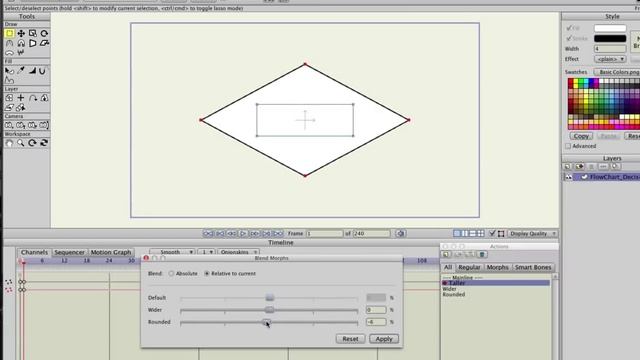Open the Onionskins dropdown
The image size is (640, 360).
pyautogui.click(x=238, y=252)
